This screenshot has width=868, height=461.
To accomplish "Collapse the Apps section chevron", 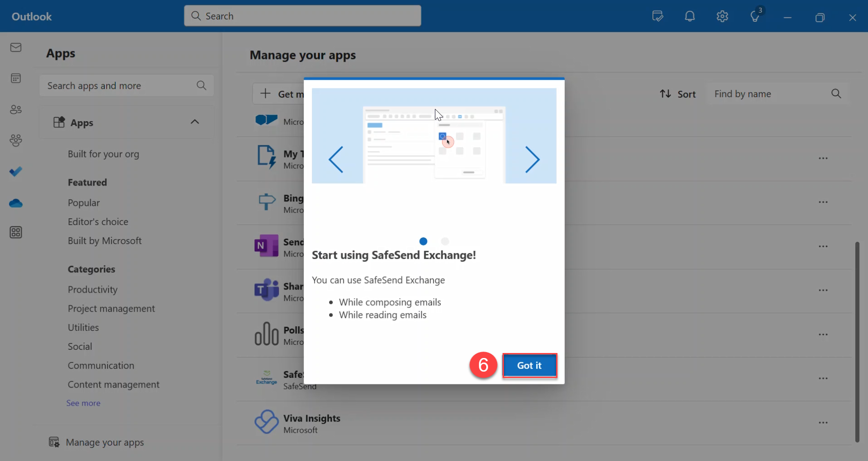I will pyautogui.click(x=195, y=122).
